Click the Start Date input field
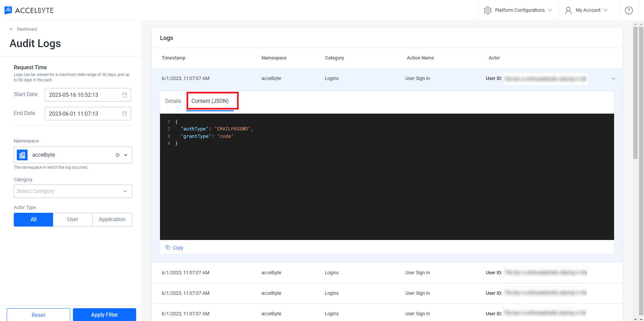Viewport: 644px width, 321px height. [88, 95]
